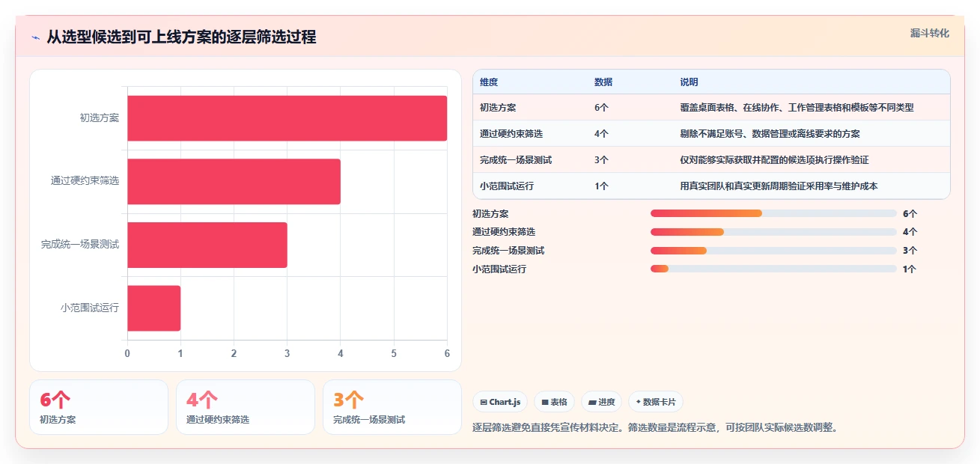
Task: Click the 初选方案 label in the progress list
Action: pos(490,213)
